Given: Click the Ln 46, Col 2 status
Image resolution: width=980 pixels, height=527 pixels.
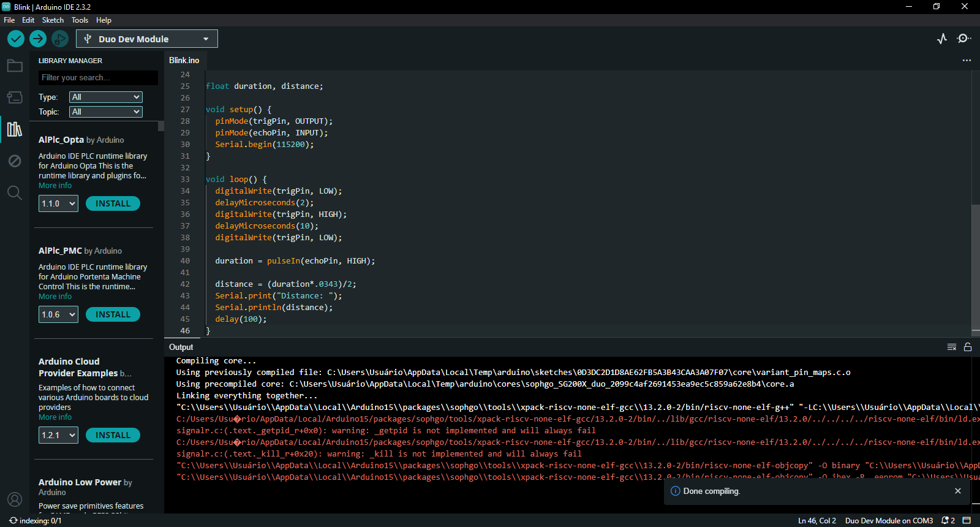Looking at the screenshot, I should [817, 521].
